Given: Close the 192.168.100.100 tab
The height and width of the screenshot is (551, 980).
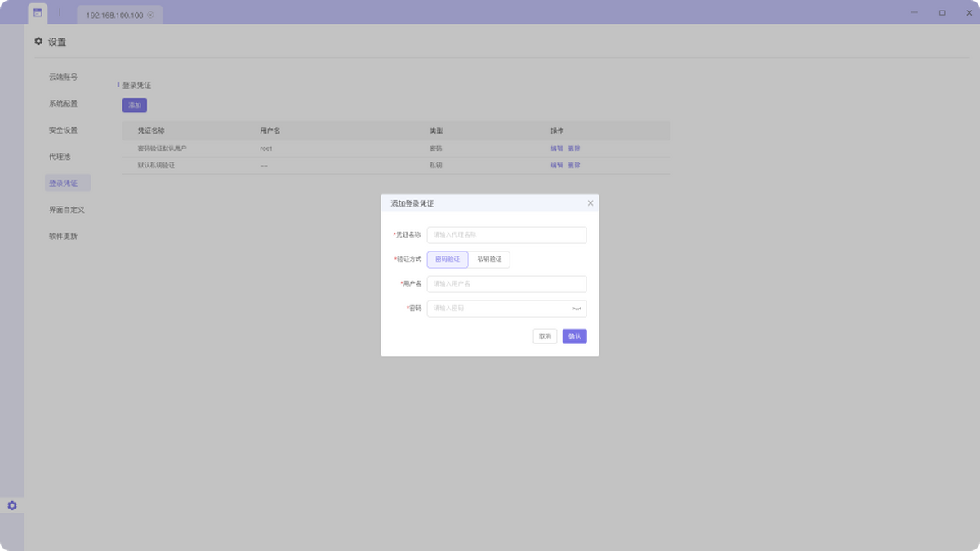Looking at the screenshot, I should click(150, 15).
